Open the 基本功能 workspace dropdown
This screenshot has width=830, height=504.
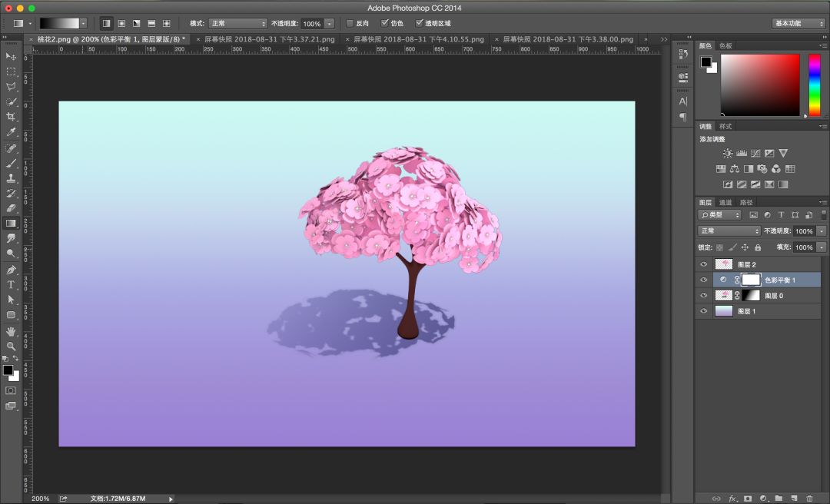798,24
